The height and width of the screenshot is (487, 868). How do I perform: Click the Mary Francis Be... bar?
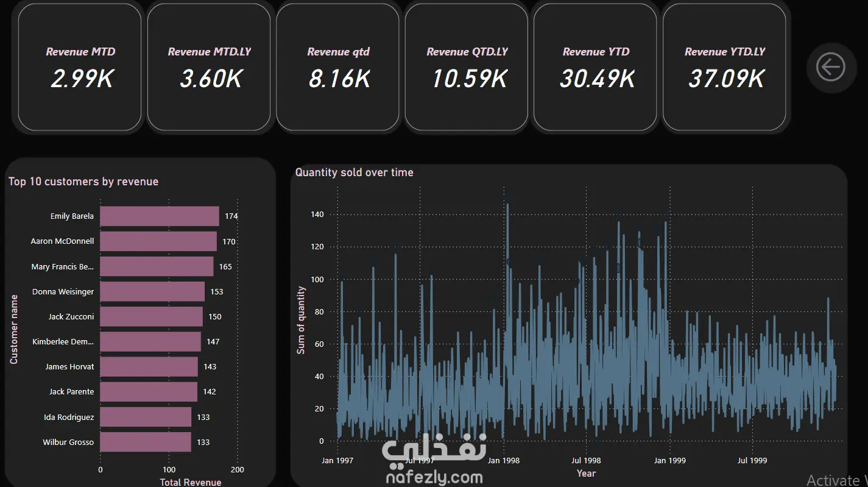point(157,266)
